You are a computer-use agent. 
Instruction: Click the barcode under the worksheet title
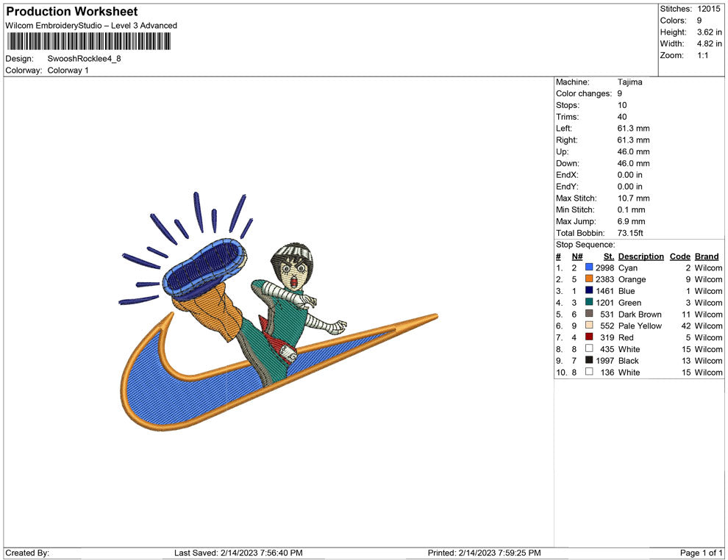89,41
